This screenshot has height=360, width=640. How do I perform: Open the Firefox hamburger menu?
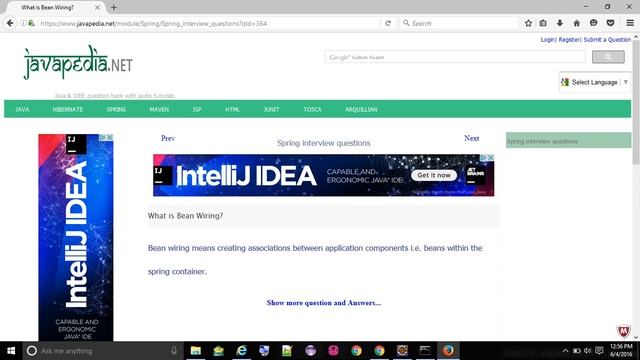(630, 23)
